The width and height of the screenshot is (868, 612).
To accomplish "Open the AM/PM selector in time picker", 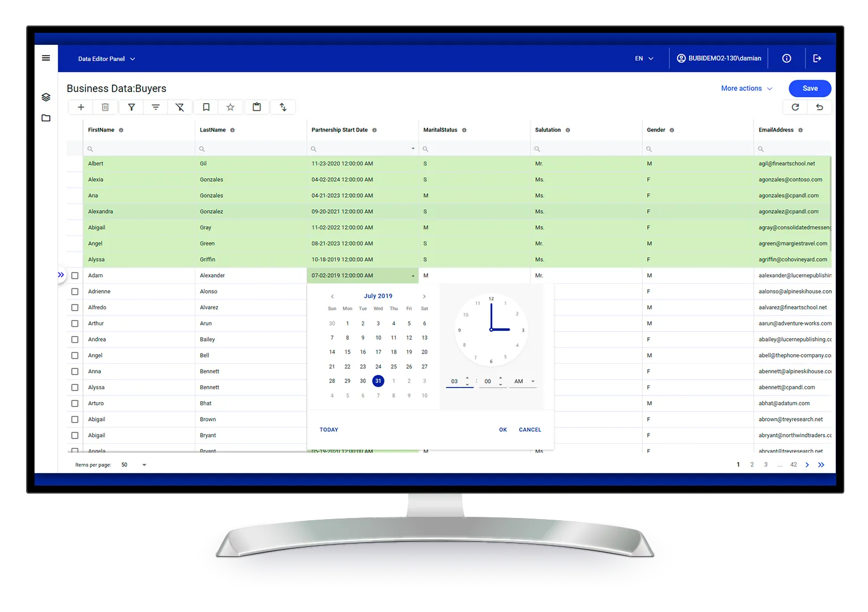I will (x=524, y=381).
